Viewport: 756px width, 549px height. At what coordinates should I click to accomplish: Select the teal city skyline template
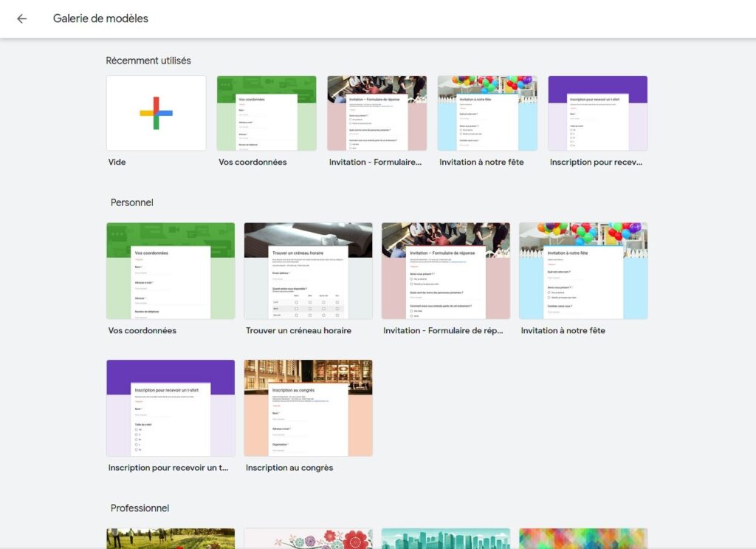[x=446, y=539]
